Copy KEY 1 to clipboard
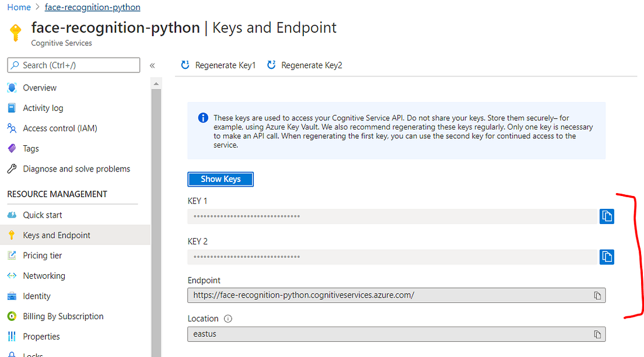Image resolution: width=644 pixels, height=357 pixels. click(x=607, y=216)
